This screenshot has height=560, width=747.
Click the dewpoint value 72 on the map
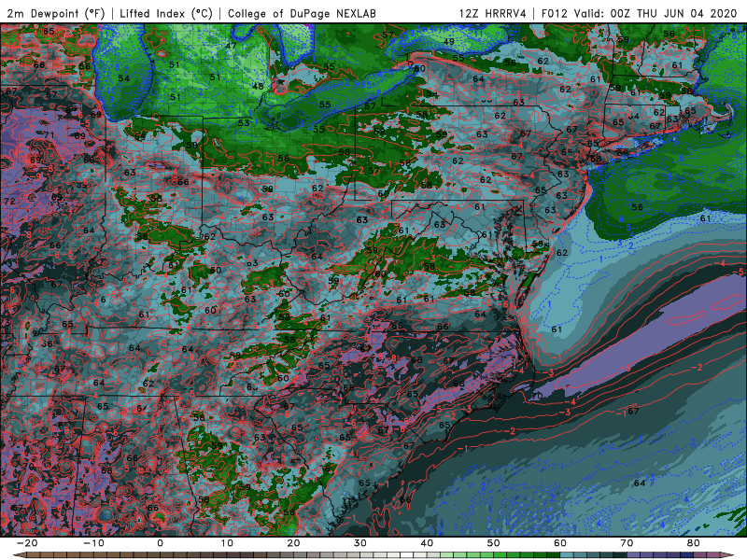(x=9, y=202)
